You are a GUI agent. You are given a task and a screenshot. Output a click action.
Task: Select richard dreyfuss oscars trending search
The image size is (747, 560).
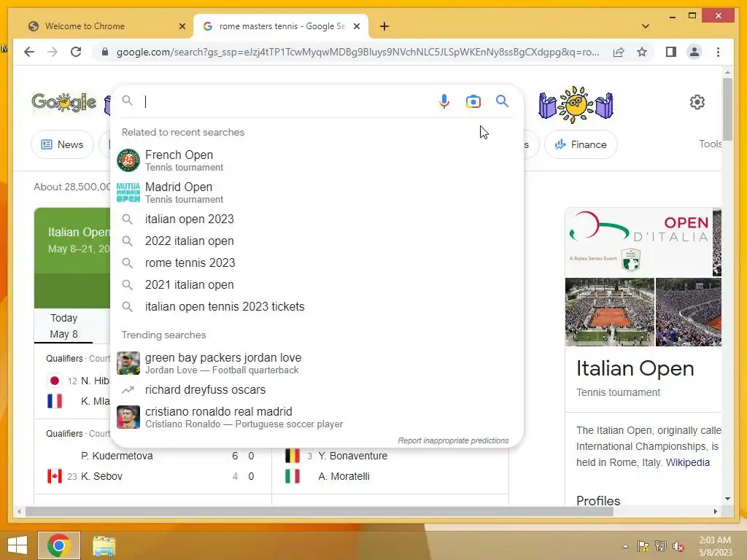pyautogui.click(x=317, y=389)
